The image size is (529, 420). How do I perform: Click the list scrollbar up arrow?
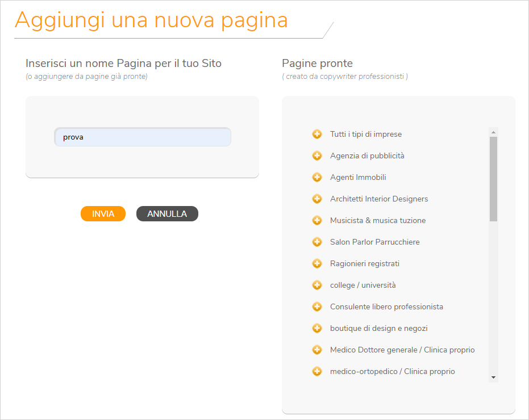click(x=493, y=132)
